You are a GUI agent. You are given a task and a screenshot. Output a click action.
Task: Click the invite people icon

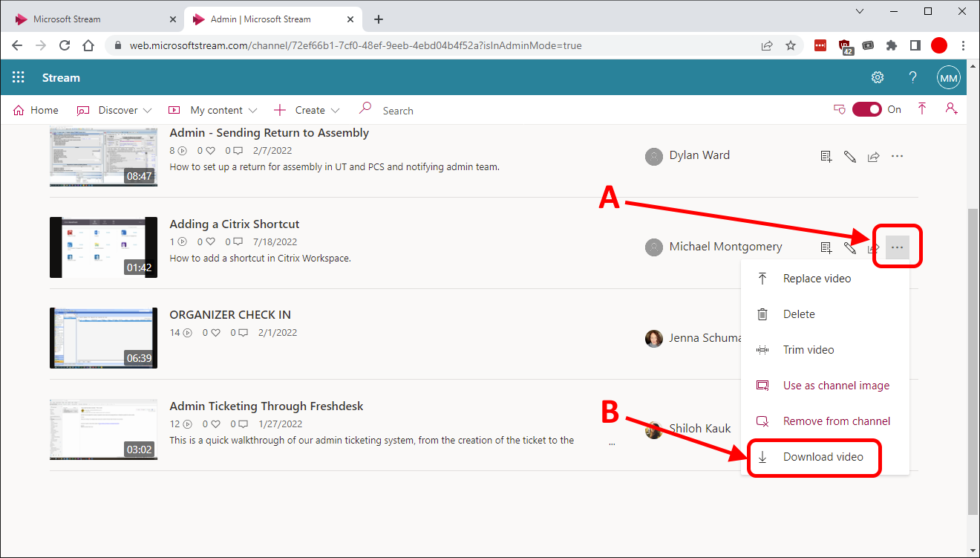tap(951, 109)
